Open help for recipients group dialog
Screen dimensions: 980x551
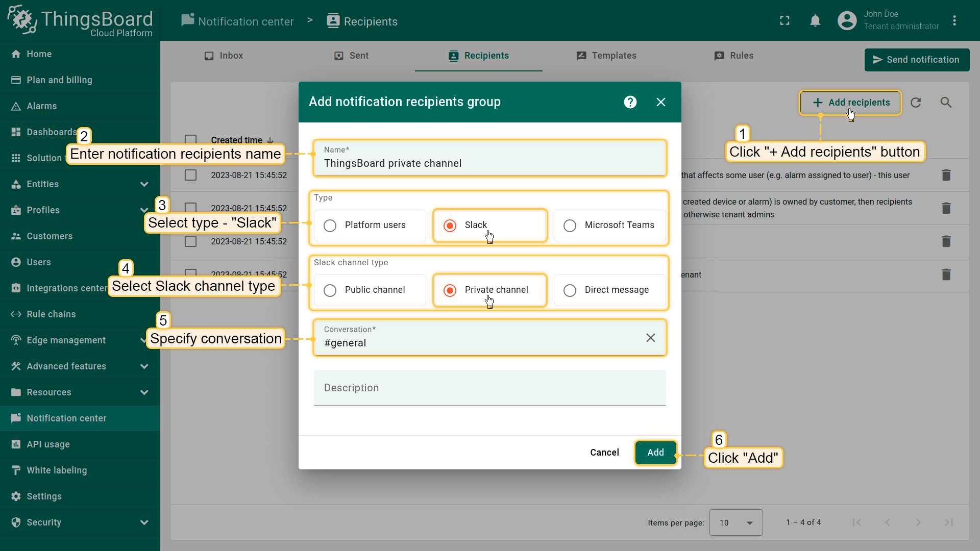point(630,102)
